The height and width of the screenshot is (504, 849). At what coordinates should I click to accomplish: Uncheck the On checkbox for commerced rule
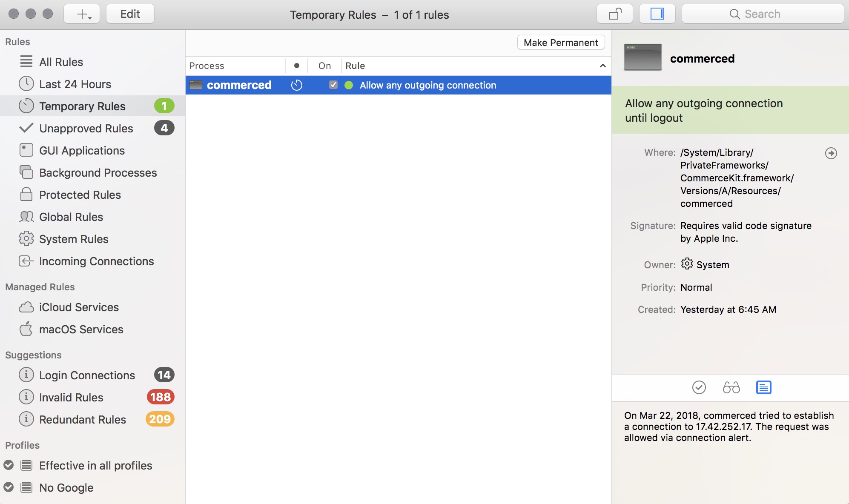pyautogui.click(x=333, y=85)
